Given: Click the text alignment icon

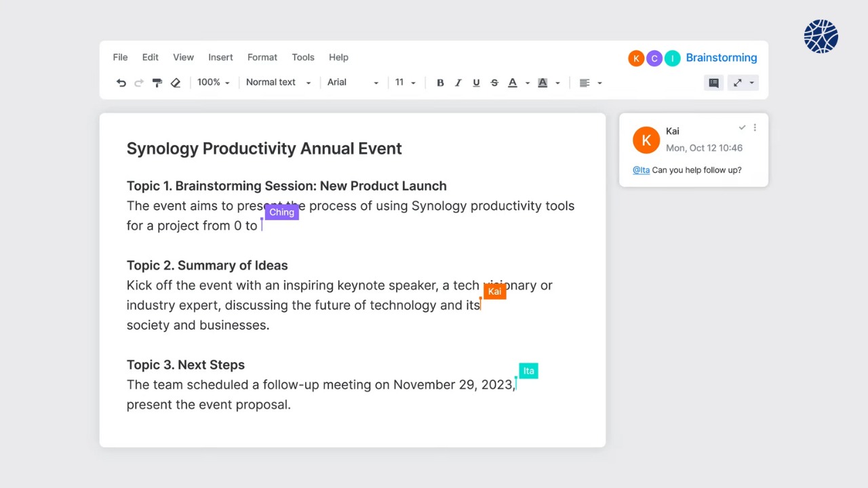Looking at the screenshot, I should (585, 83).
